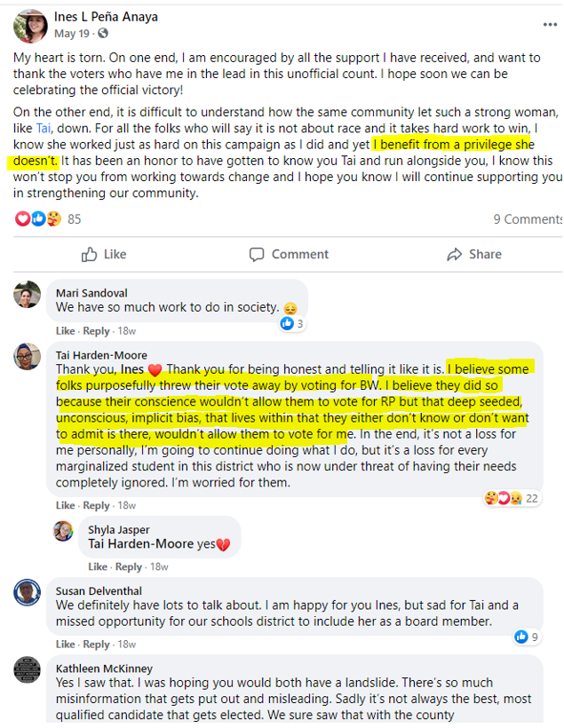Click the Share arrow icon
The image size is (564, 728).
(455, 255)
